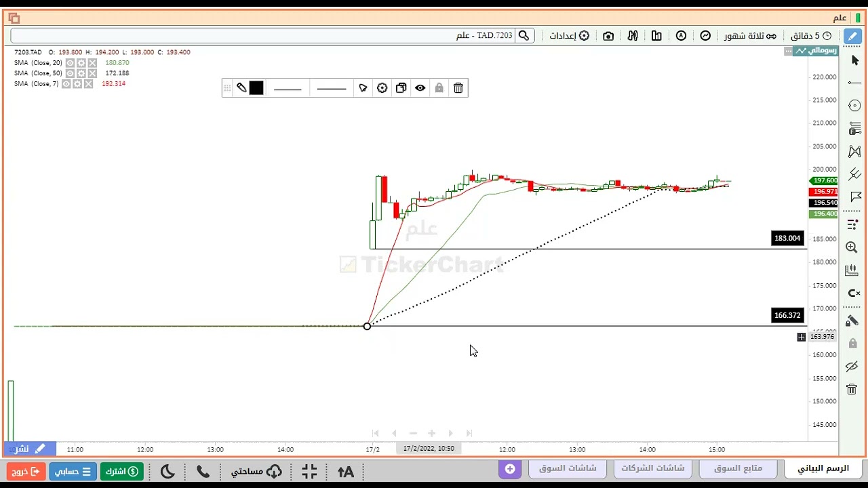
Task: Open the measure ruler tool
Action: 852,270
